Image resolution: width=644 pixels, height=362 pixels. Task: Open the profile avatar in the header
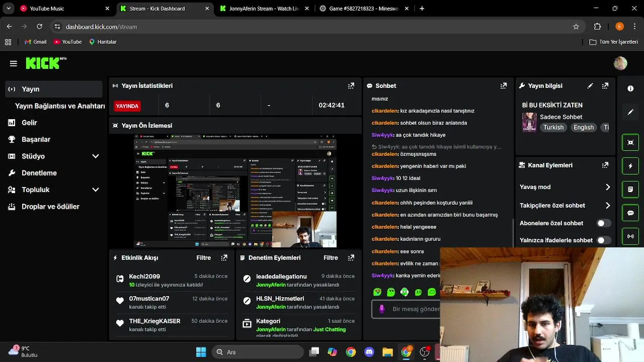tap(620, 63)
